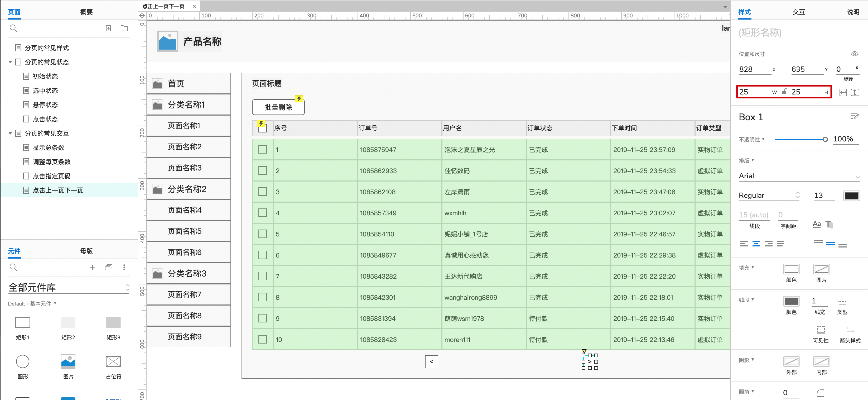The image size is (868, 400).
Task: Fit height to text icon
Action: point(855,92)
